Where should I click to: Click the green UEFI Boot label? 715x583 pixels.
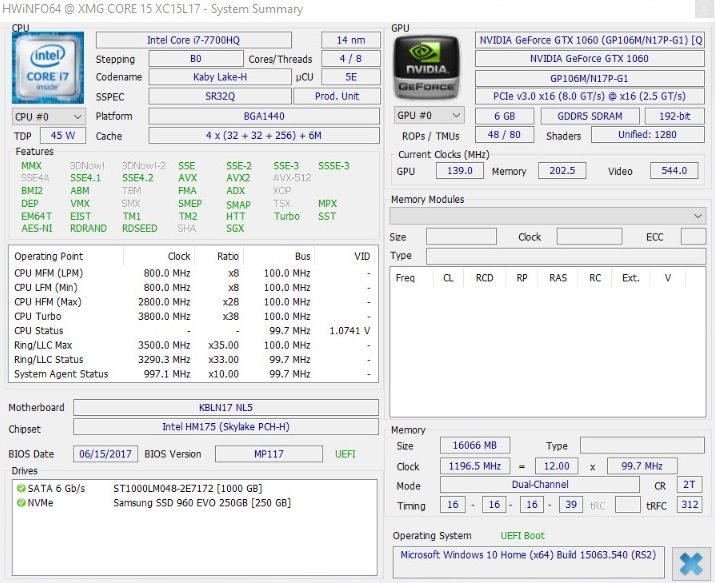(x=523, y=536)
